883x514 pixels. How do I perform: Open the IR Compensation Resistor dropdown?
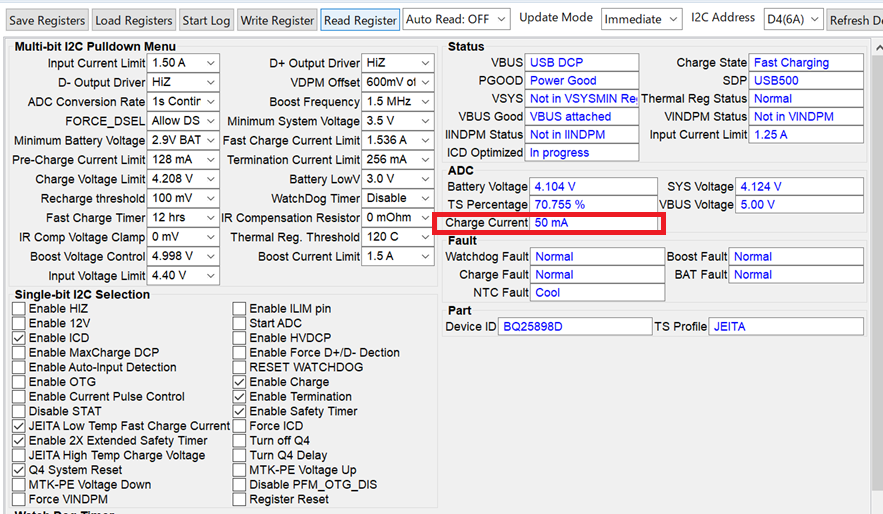coord(398,218)
